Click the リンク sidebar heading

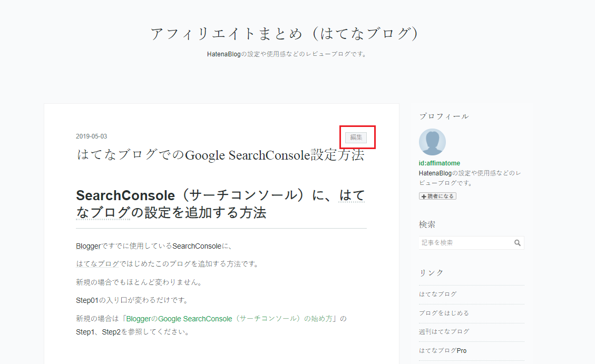coord(432,273)
